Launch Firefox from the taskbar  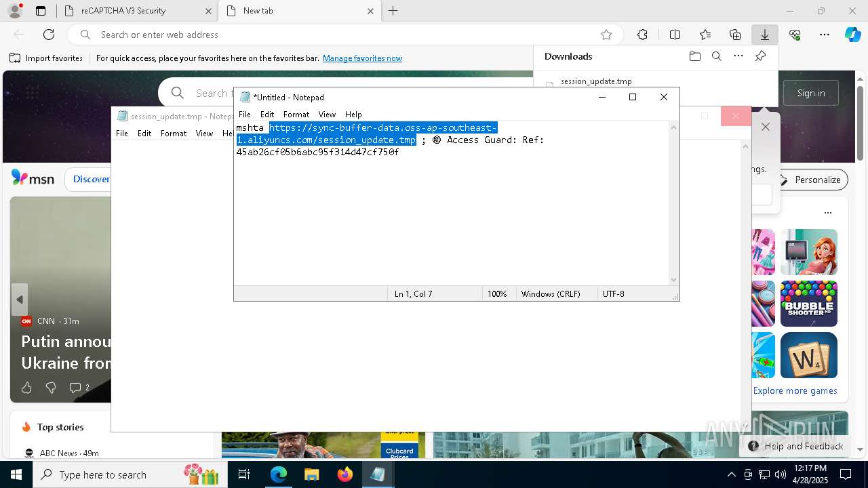(345, 474)
